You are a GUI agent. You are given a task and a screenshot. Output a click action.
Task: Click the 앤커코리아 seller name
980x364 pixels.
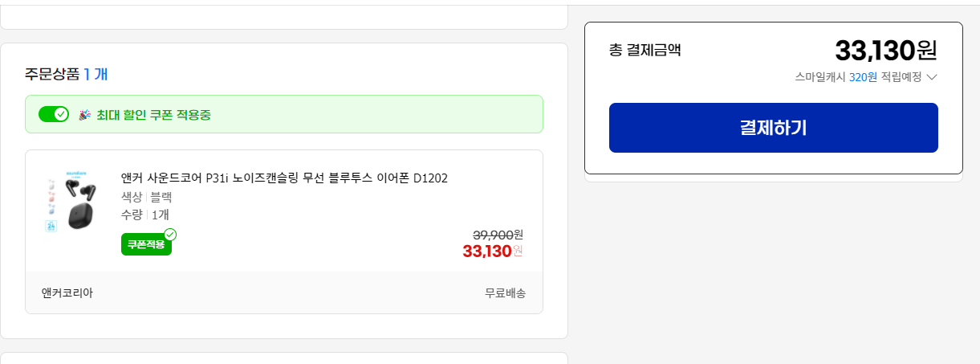(x=67, y=293)
